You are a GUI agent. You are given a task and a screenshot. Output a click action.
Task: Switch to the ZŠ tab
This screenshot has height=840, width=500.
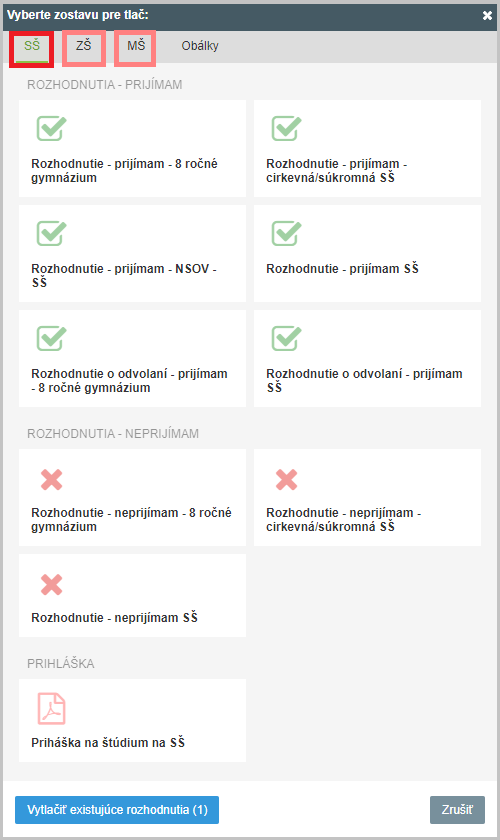point(84,47)
